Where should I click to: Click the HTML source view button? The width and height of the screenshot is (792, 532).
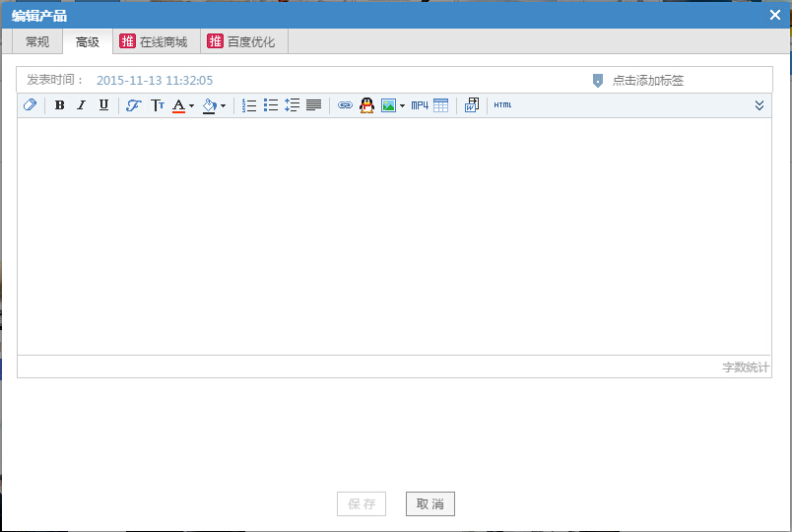[x=502, y=105]
